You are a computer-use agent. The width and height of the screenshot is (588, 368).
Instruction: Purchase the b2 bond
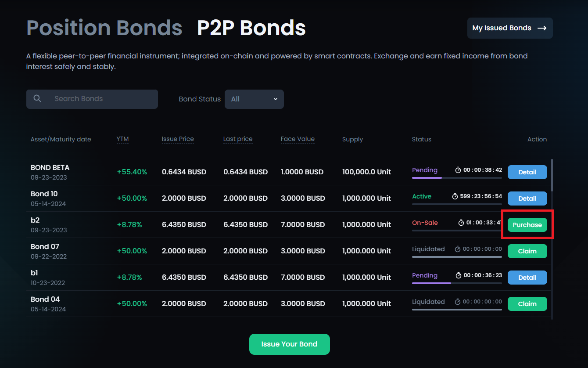(x=527, y=225)
